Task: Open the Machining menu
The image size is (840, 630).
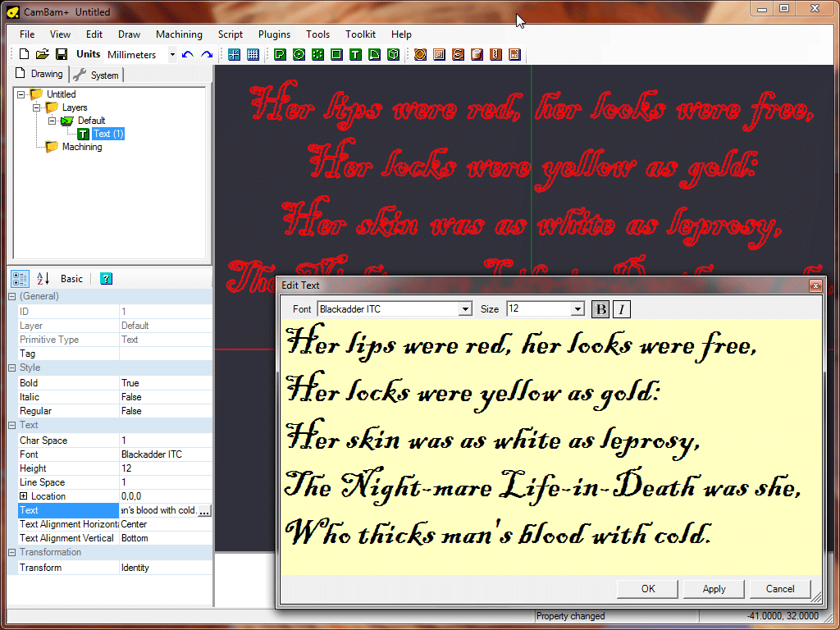Action: 179,34
